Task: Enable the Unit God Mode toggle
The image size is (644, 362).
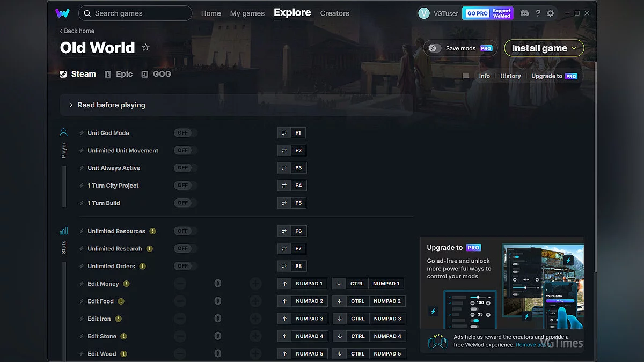Action: tap(185, 132)
